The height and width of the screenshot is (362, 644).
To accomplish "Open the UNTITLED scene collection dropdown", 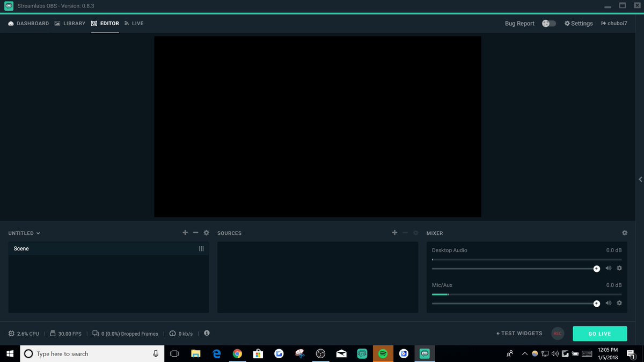I will coord(24,233).
